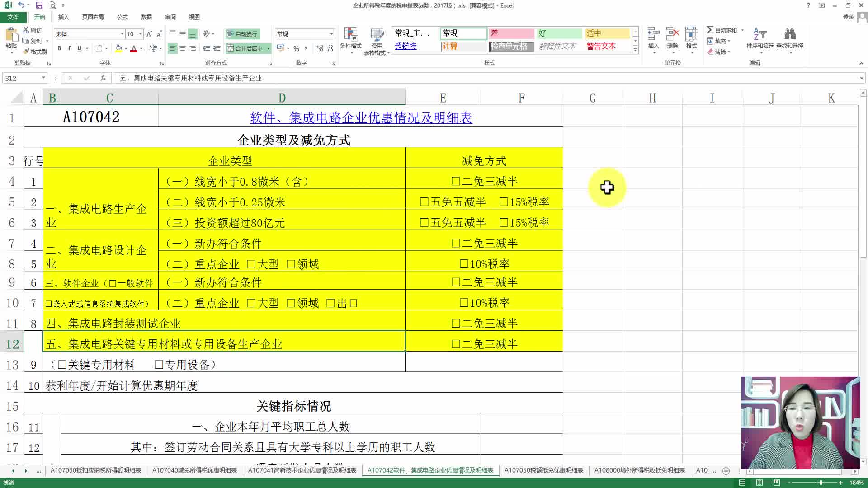The image size is (868, 488).
Task: Select the red font color swatch
Action: point(134,52)
